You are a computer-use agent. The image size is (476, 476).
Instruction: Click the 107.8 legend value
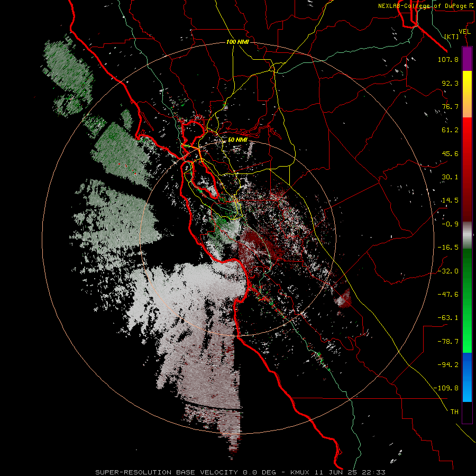tap(448, 59)
